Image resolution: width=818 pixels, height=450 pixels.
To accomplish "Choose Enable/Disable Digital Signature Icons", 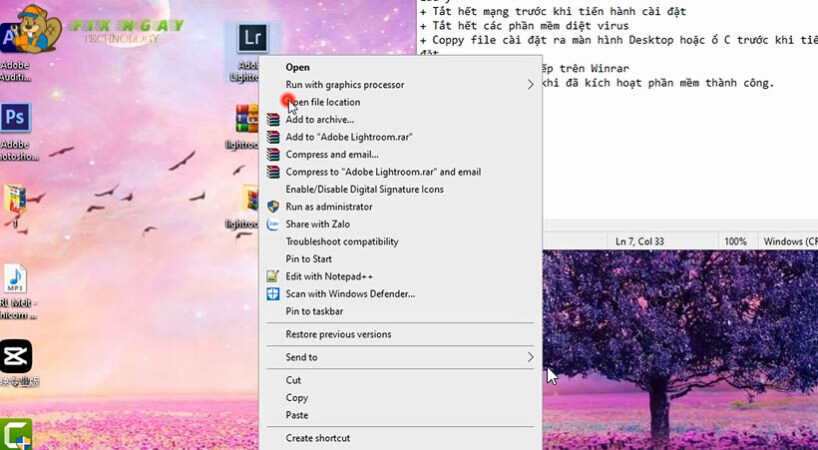I will tap(401, 189).
